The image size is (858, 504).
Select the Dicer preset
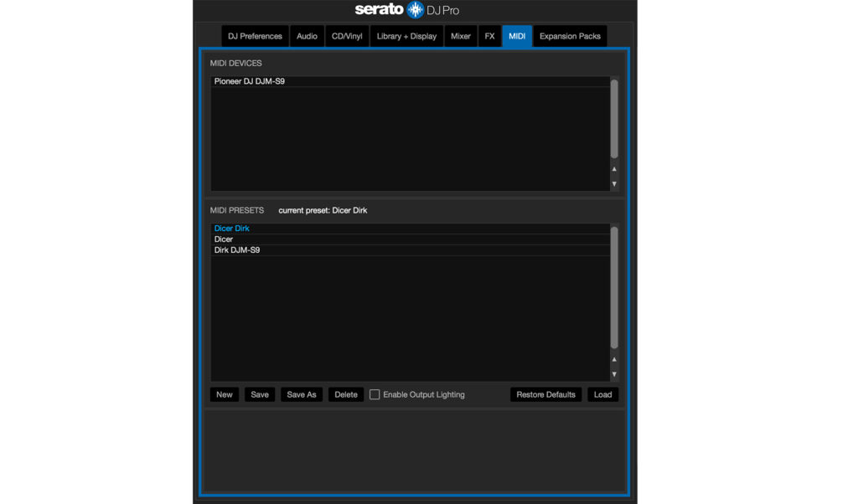point(224,239)
